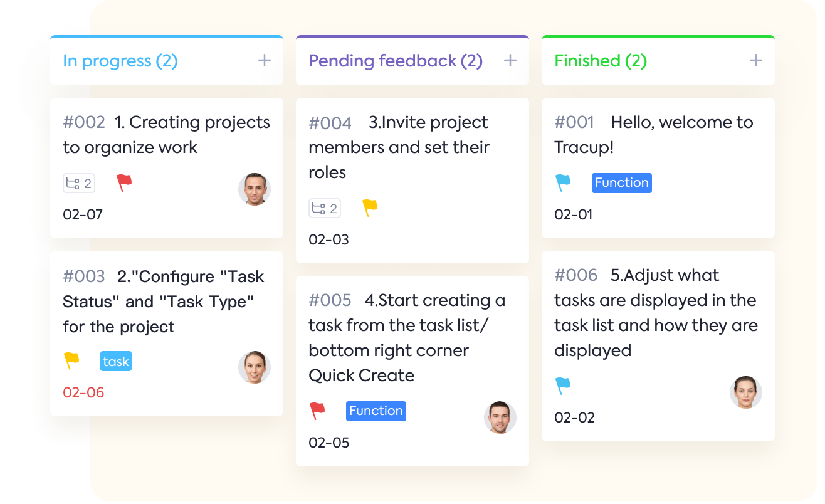The width and height of the screenshot is (825, 504).
Task: Click the Finished column title
Action: [x=601, y=61]
